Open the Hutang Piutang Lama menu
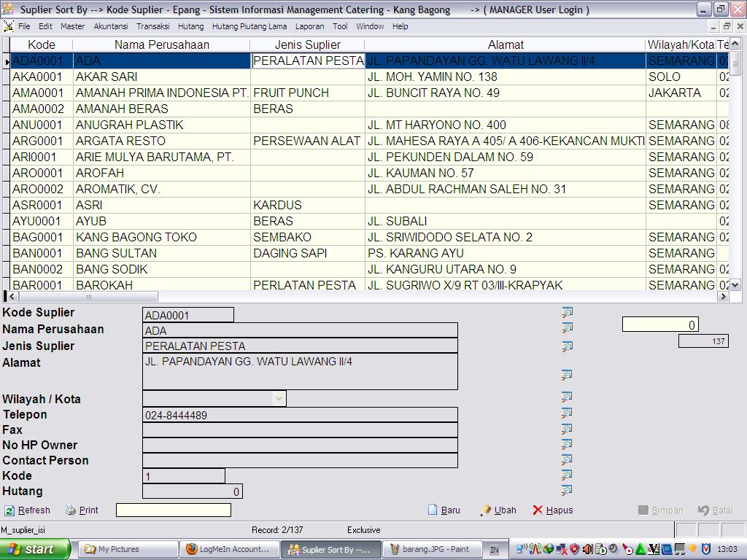 coord(249,26)
